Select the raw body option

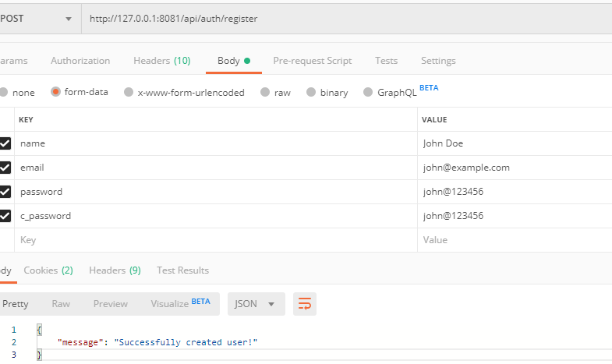coord(266,92)
